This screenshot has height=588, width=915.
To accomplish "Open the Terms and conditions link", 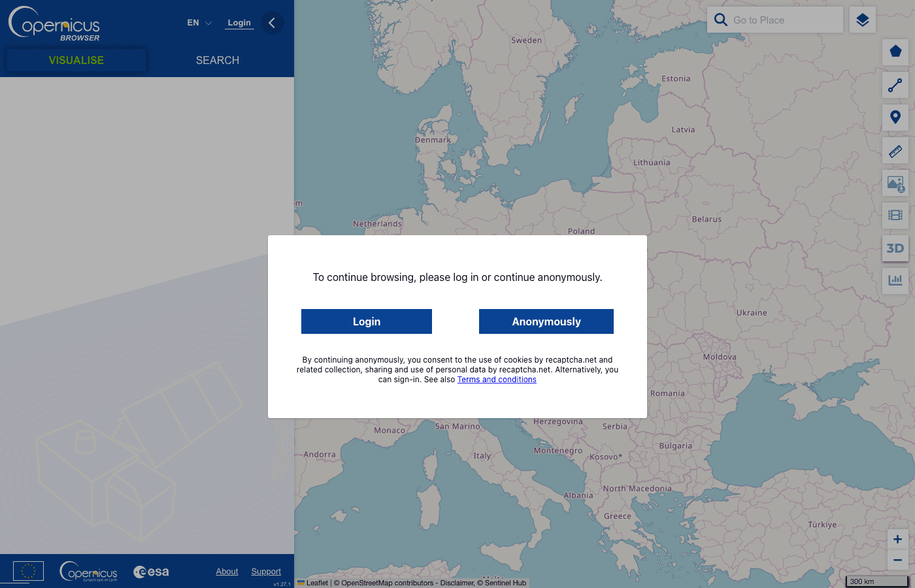I will [x=497, y=379].
